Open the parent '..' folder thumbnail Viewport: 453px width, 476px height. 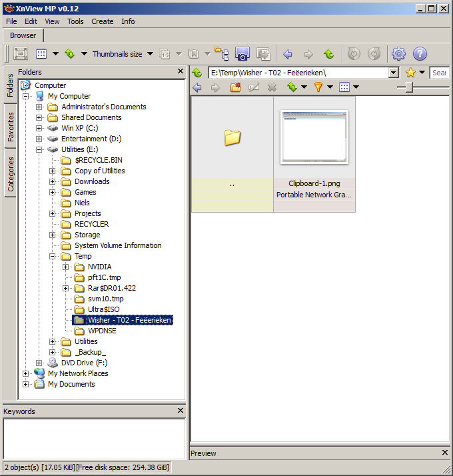click(x=232, y=154)
